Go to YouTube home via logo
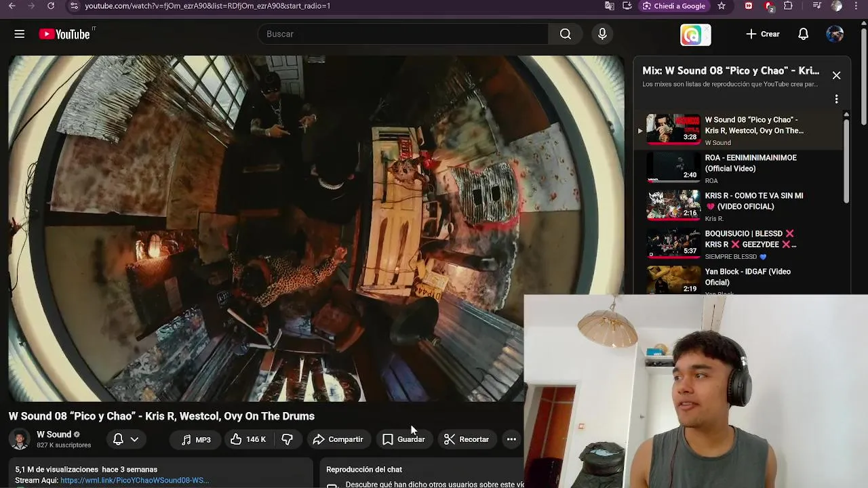This screenshot has height=488, width=868. click(x=64, y=34)
